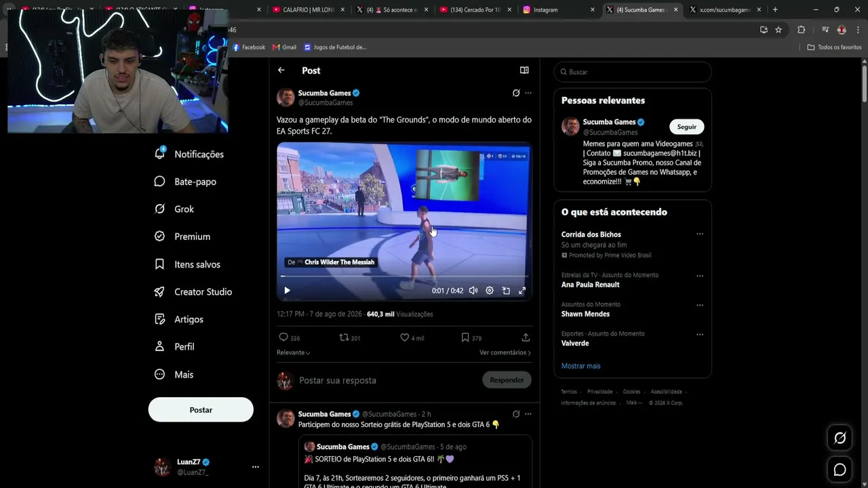The width and height of the screenshot is (868, 488).
Task: Open the Privacidade footer link
Action: 599,392
